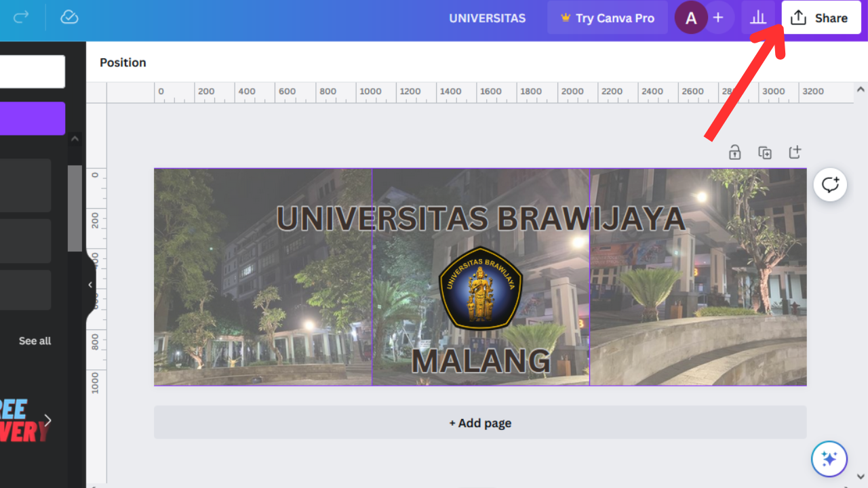Image resolution: width=868 pixels, height=488 pixels.
Task: Click the right chevron on promo banner
Action: tap(47, 420)
